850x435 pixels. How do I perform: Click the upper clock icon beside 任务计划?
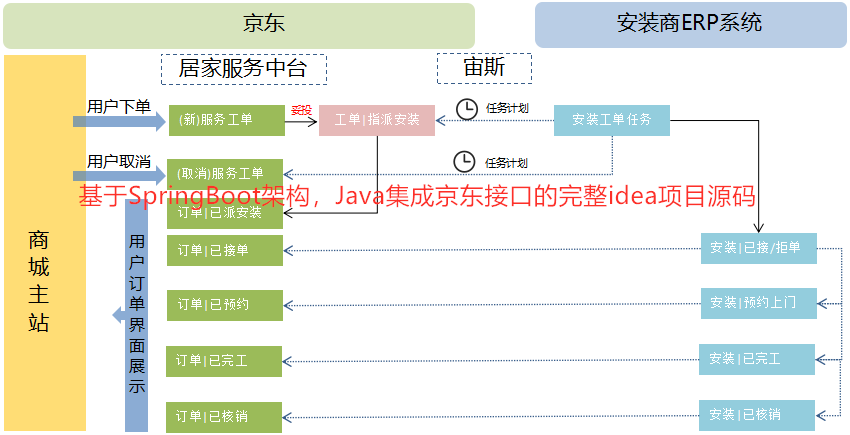pos(467,108)
